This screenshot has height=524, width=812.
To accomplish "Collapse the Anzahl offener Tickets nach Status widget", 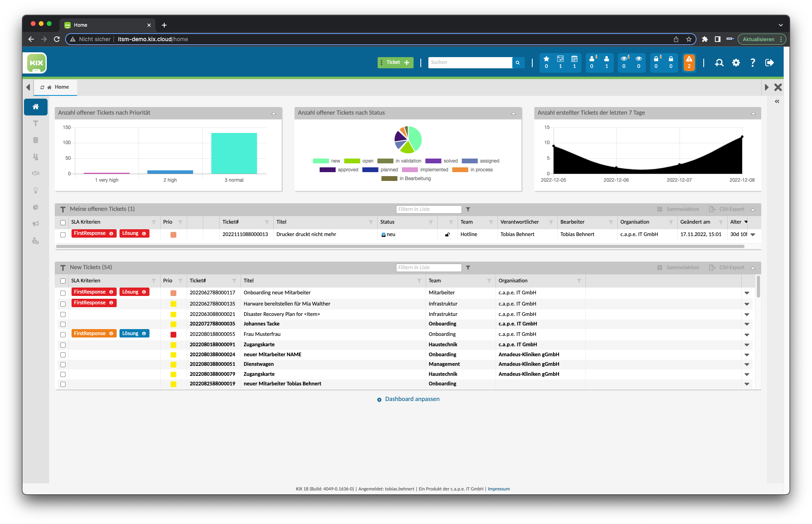I will click(513, 113).
